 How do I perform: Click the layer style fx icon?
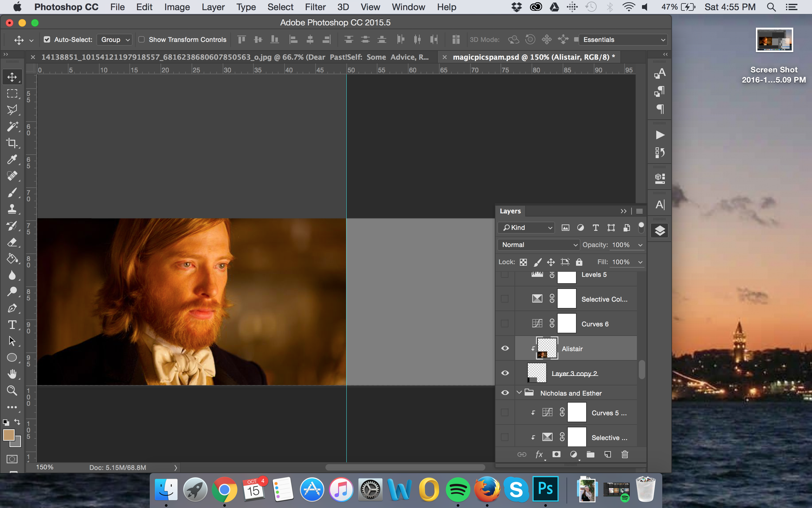[x=539, y=455]
